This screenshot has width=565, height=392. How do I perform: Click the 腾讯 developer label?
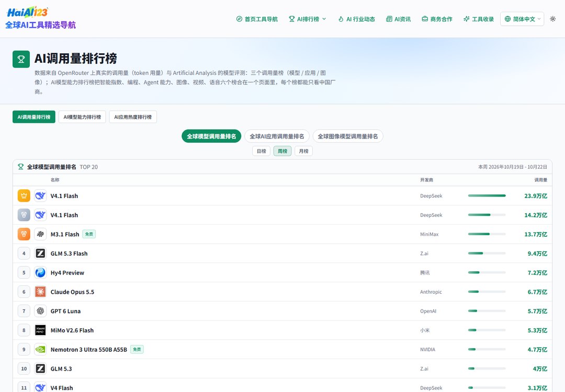pos(425,272)
